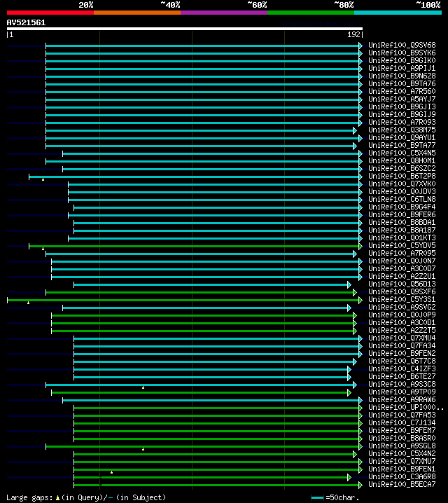This screenshot has height=503, width=448.
Task: Click the UniRef100_Q9SXF6 label
Action: point(402,291)
